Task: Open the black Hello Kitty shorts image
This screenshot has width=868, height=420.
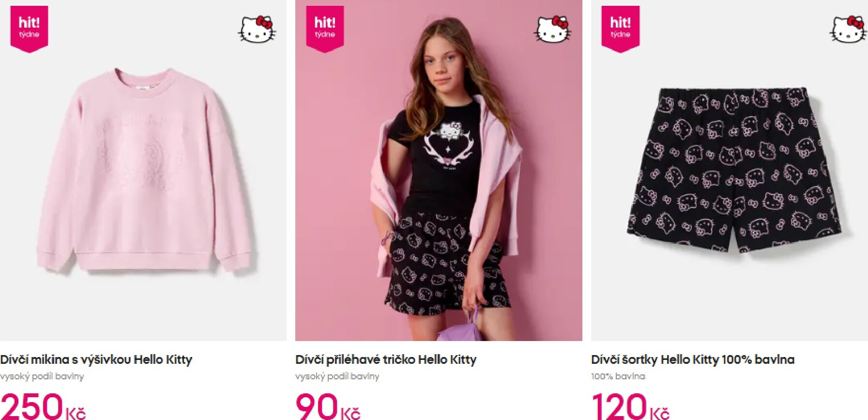Action: click(730, 171)
